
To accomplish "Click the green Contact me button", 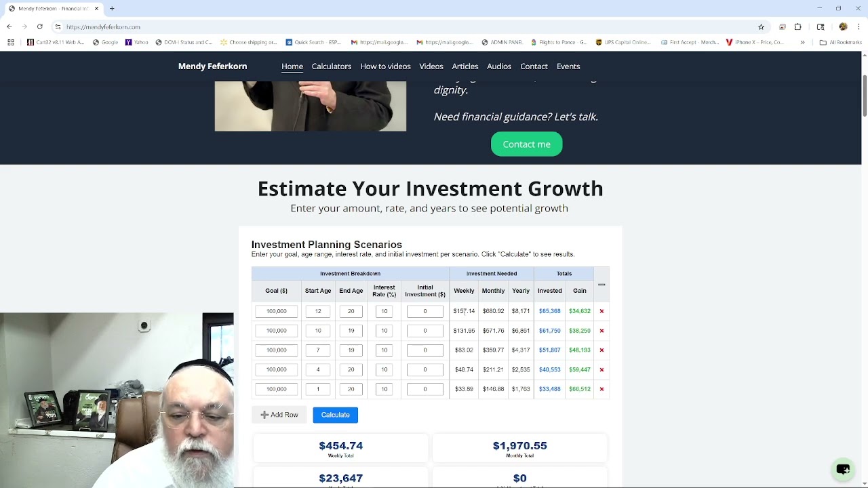I will [x=526, y=144].
